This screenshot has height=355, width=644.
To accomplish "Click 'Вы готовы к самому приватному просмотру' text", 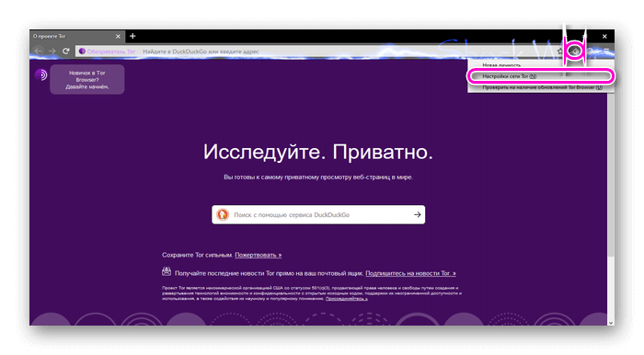I will click(318, 177).
